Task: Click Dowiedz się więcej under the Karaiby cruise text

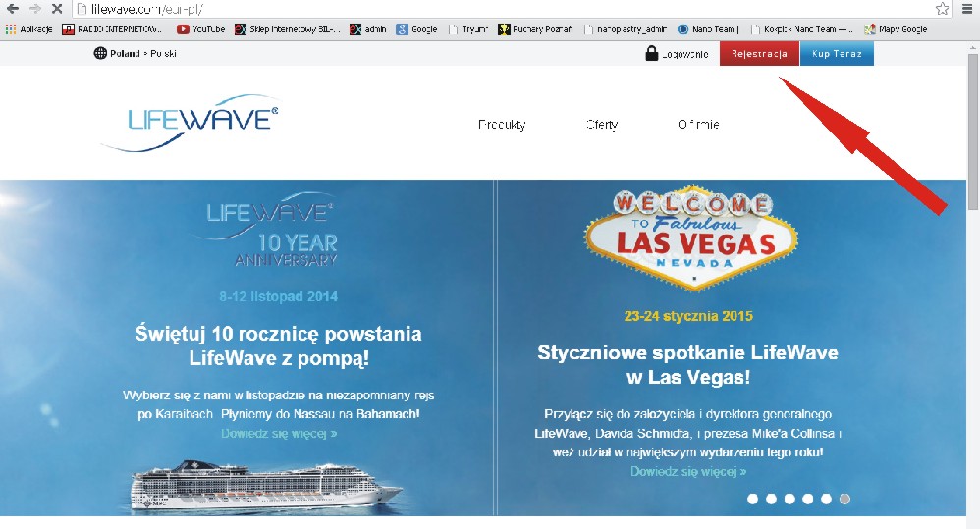Action: [x=279, y=434]
